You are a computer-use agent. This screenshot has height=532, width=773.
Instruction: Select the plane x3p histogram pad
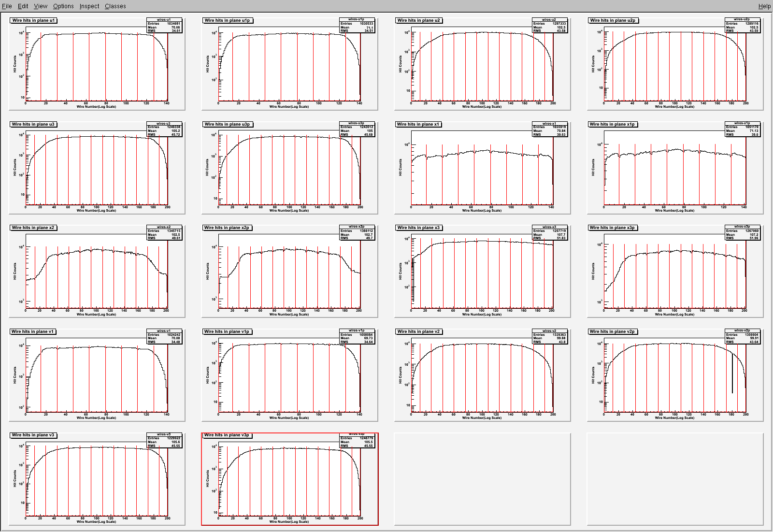point(675,271)
